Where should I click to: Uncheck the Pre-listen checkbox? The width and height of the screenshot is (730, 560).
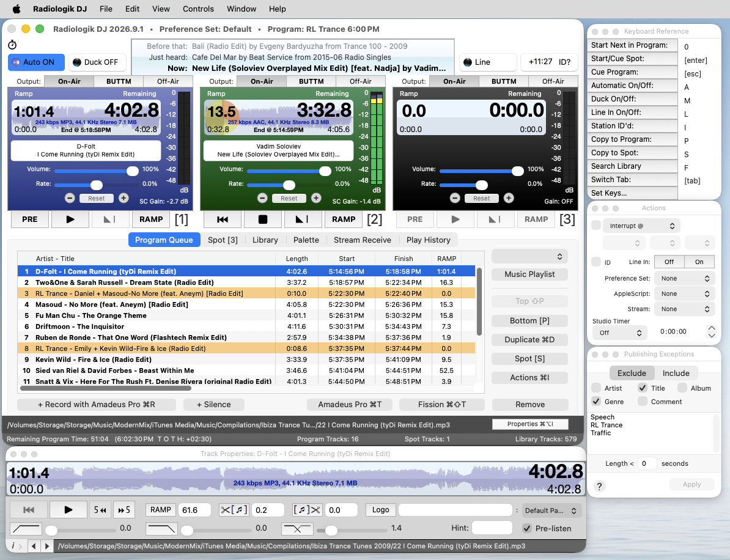[x=527, y=528]
